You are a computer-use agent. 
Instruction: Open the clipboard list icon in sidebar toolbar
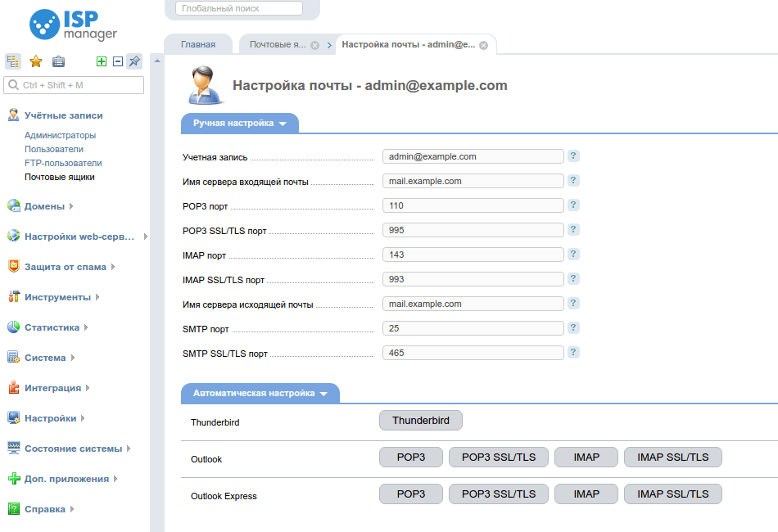pyautogui.click(x=58, y=61)
